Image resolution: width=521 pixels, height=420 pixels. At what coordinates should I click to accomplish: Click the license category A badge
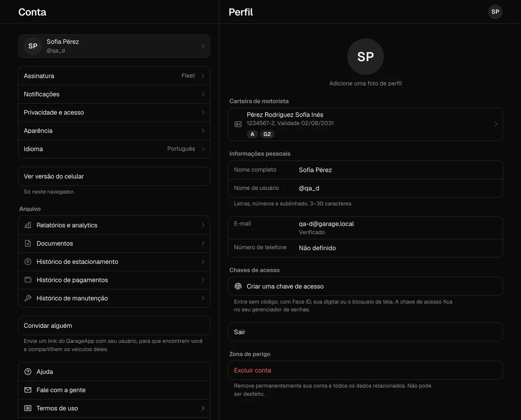(252, 134)
